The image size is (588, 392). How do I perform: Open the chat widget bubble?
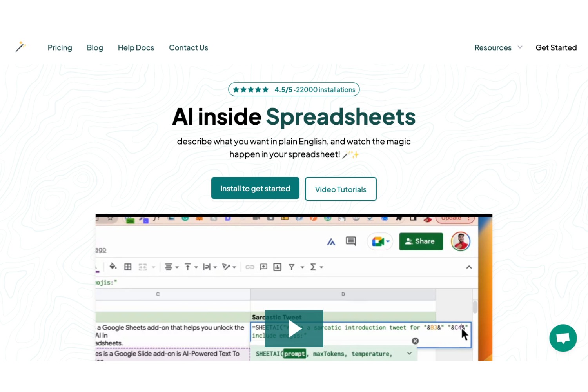(x=563, y=338)
